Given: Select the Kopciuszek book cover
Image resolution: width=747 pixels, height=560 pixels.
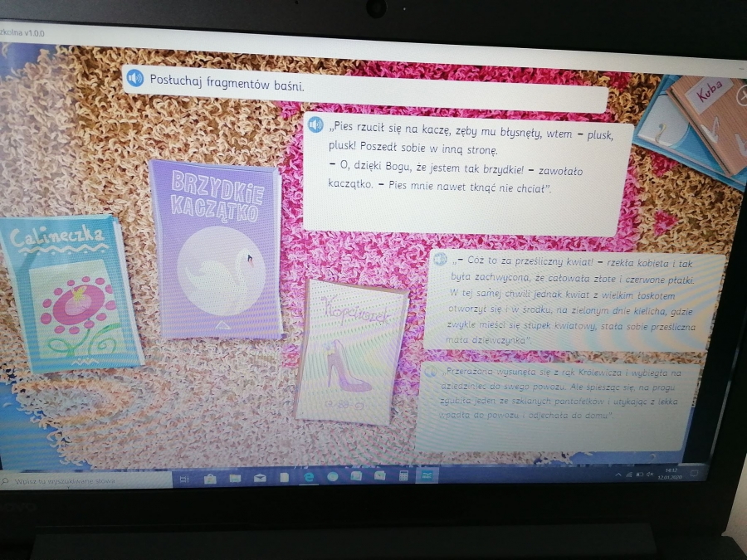Looking at the screenshot, I should click(x=352, y=352).
